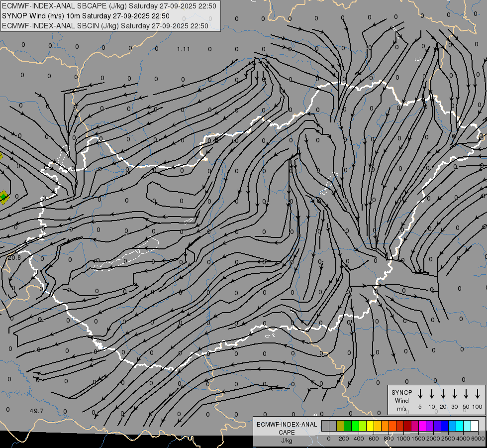Viewport: 487px width, 448px height.
Task: Click the SYNOP Wind m/s legend label
Action: pyautogui.click(x=401, y=401)
